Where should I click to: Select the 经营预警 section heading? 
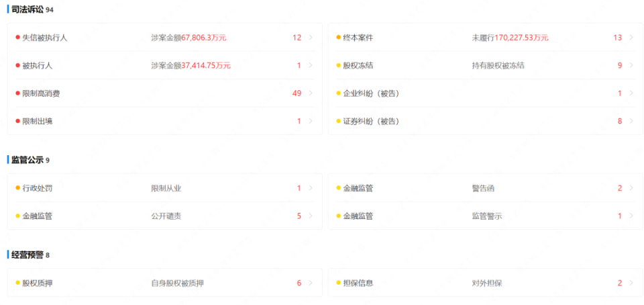[x=27, y=255]
